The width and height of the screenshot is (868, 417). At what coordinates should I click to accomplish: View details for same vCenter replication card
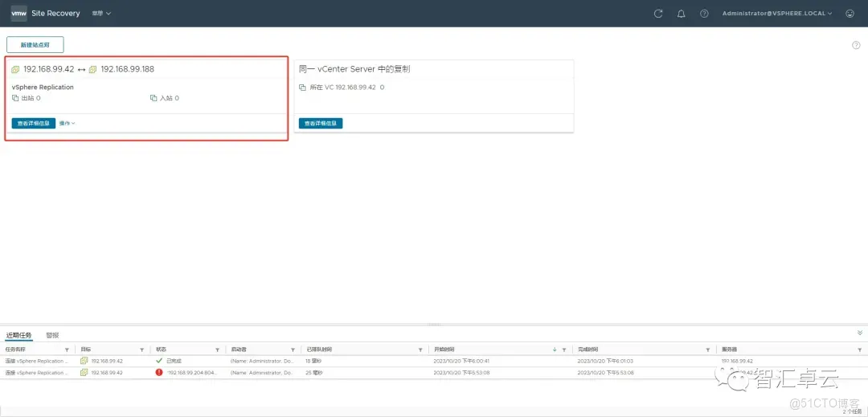pos(321,123)
